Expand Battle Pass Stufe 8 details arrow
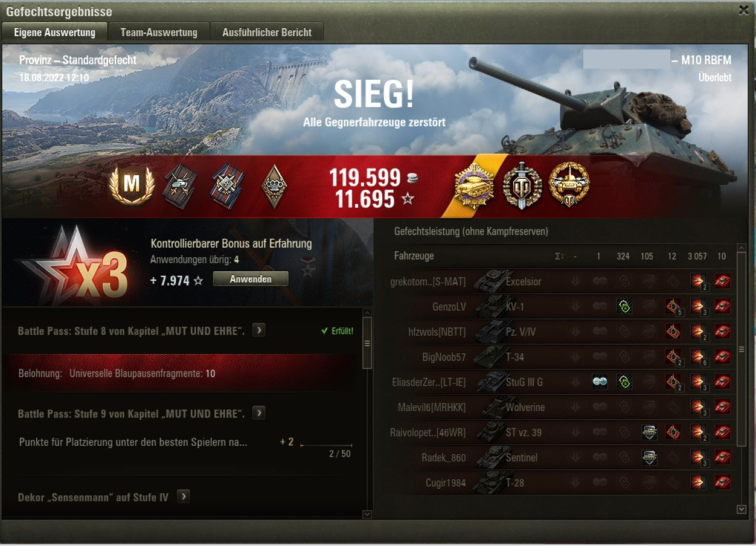 pyautogui.click(x=258, y=330)
